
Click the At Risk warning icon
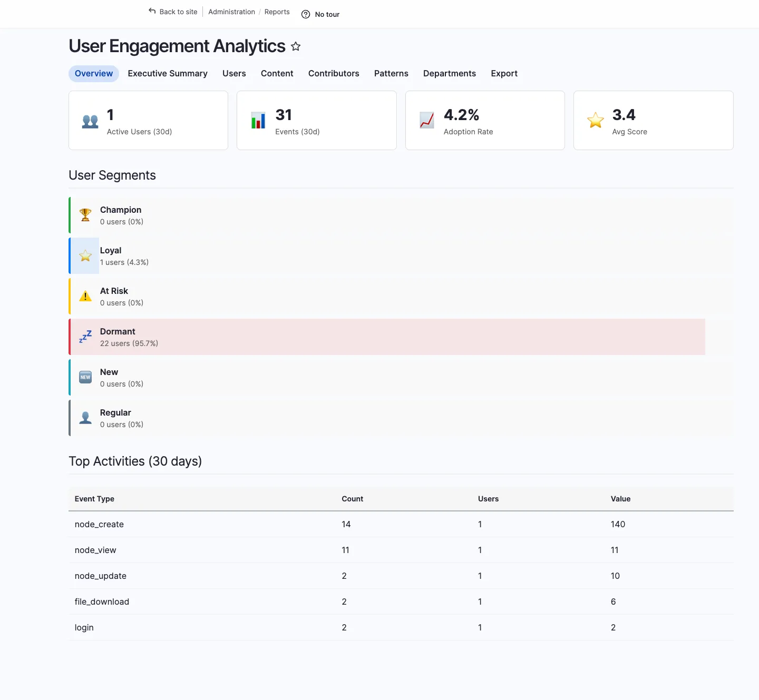pyautogui.click(x=85, y=296)
